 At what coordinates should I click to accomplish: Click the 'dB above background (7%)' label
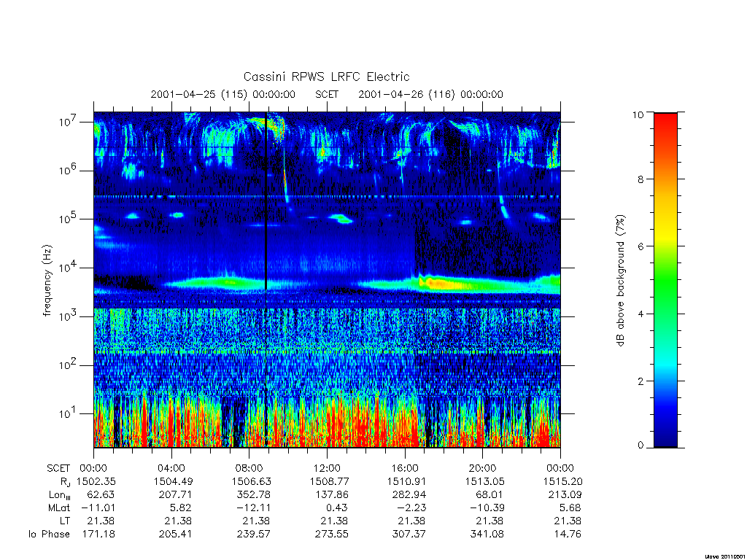620,281
